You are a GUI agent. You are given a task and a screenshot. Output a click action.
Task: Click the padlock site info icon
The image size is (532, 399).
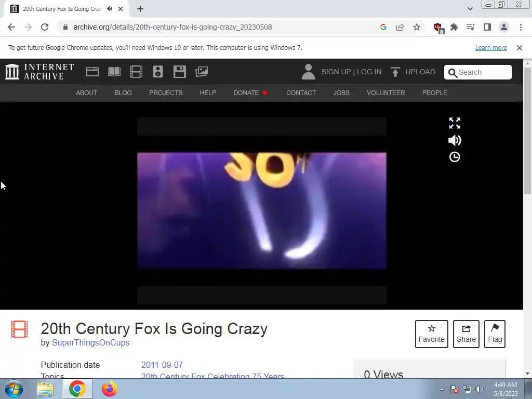tap(65, 27)
